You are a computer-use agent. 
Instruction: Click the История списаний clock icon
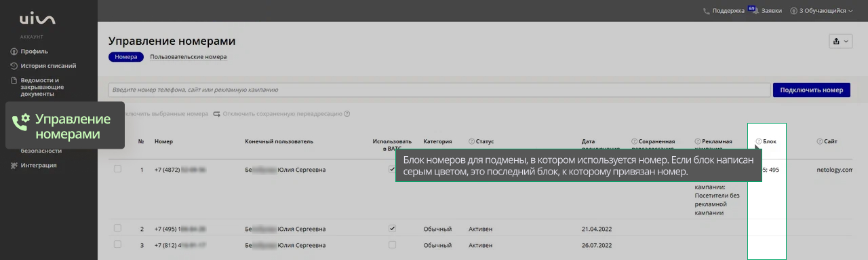pyautogui.click(x=14, y=66)
